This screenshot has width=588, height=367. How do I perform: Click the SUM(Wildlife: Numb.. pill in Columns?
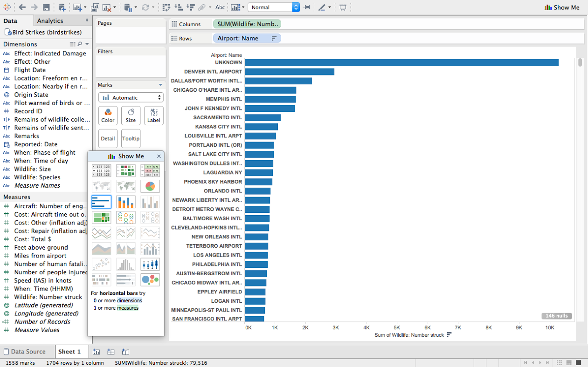pyautogui.click(x=247, y=24)
